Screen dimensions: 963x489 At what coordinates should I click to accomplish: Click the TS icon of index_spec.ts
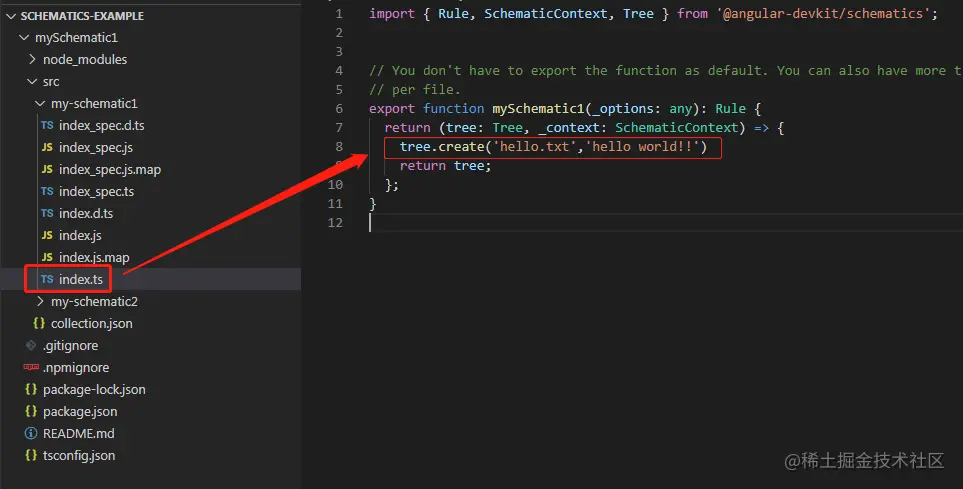47,192
